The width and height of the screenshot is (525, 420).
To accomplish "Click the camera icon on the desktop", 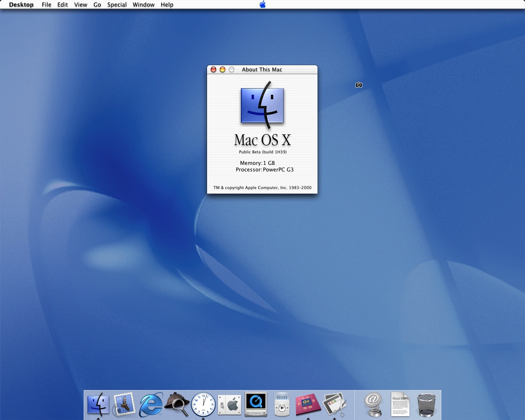I will (x=359, y=85).
